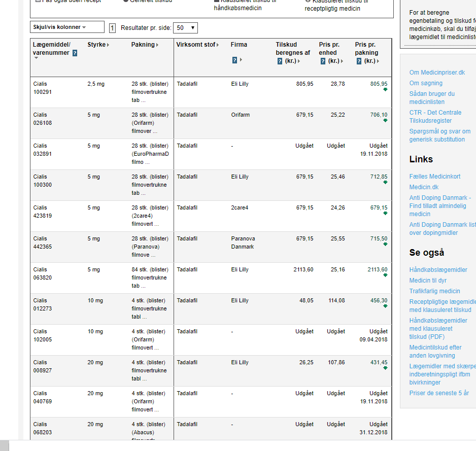Click green arrow in Cialis 063820 row
This screenshot has height=451, width=476.
tap(385, 275)
